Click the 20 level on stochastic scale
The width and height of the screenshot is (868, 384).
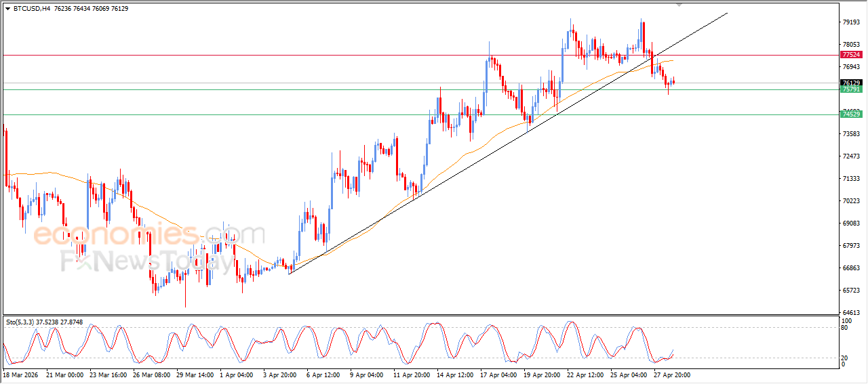coord(844,358)
